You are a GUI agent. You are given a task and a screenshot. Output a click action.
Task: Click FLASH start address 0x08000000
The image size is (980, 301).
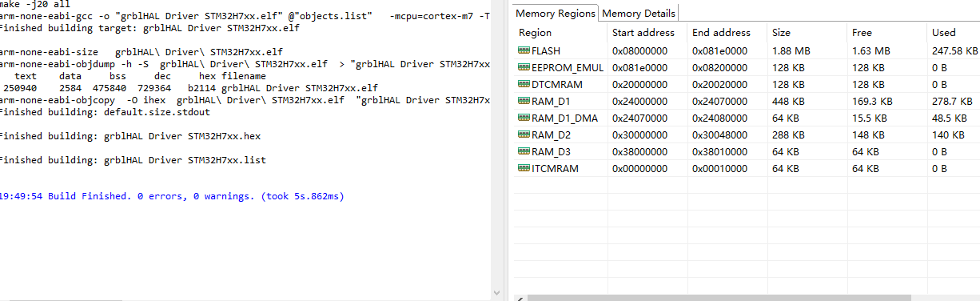pos(639,50)
